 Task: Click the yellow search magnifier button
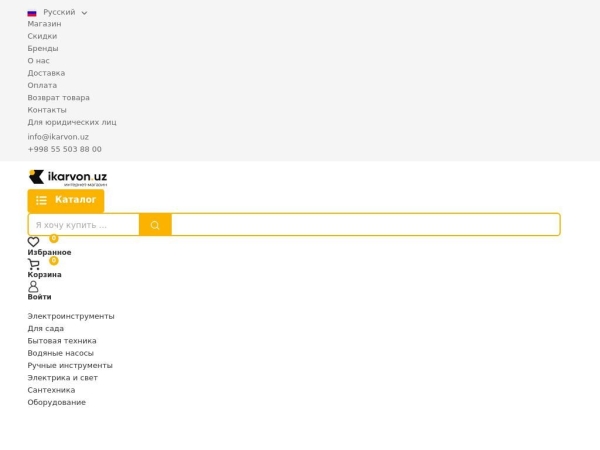155,225
